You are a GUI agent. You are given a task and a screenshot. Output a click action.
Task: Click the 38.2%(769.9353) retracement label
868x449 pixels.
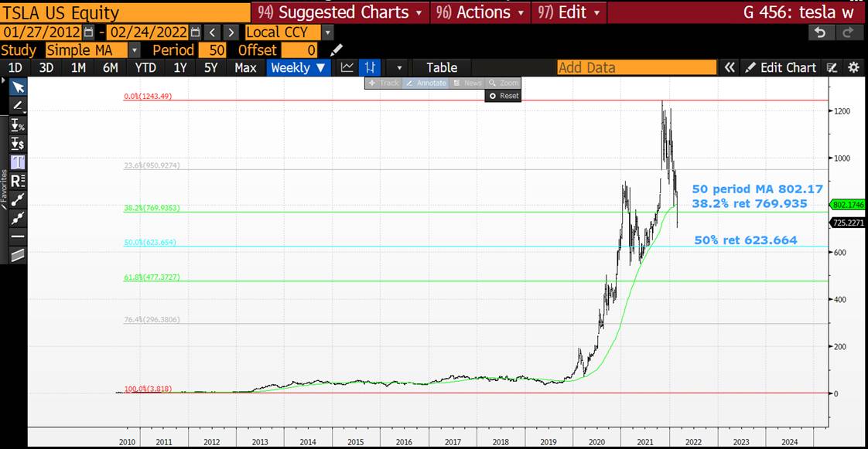click(x=152, y=208)
